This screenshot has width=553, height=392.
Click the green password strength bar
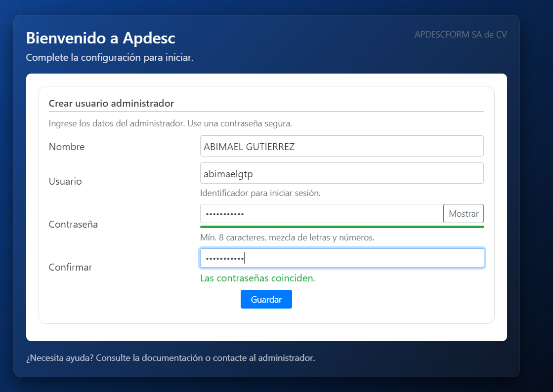(x=341, y=226)
